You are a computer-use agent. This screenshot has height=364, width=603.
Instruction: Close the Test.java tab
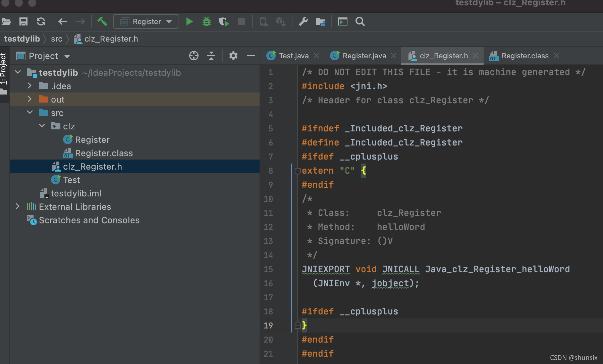pos(317,56)
